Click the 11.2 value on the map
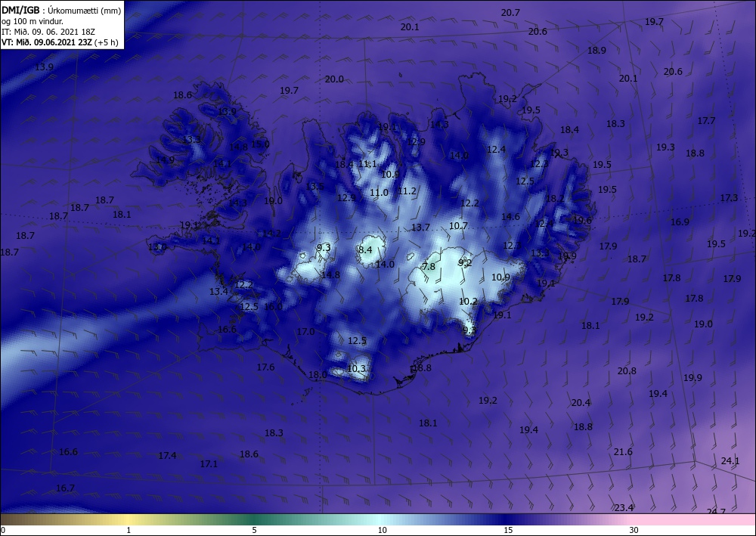 click(x=407, y=191)
